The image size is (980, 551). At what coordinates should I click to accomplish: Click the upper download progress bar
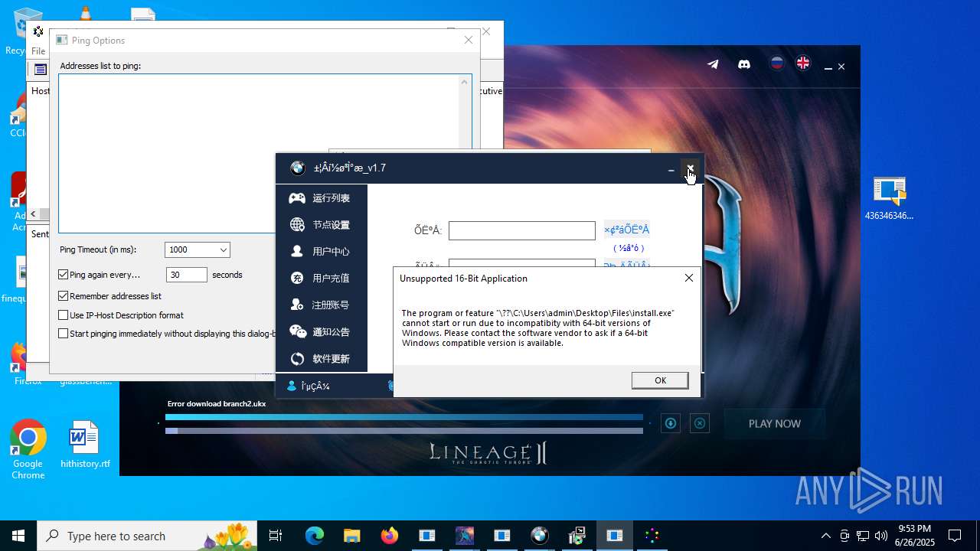404,418
